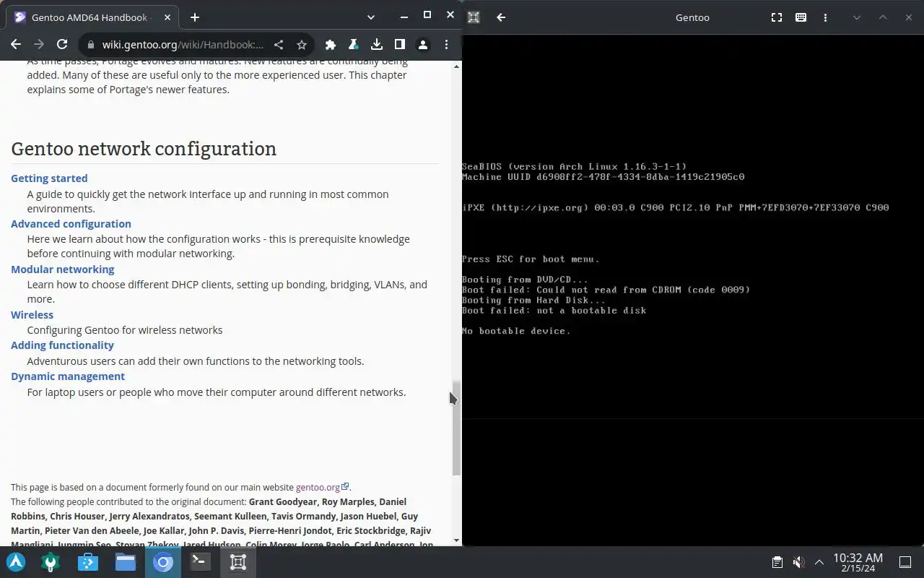Go back to the Boxes collection view
The image size is (924, 578).
point(501,17)
